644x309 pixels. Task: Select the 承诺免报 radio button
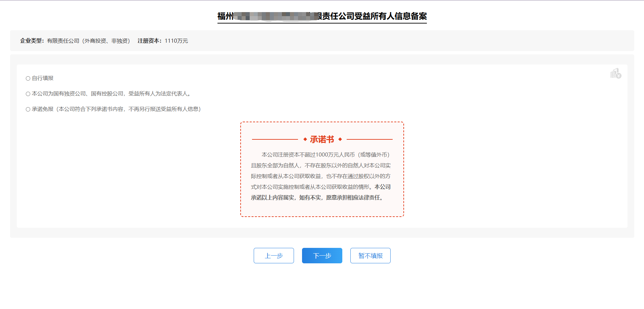click(x=28, y=109)
